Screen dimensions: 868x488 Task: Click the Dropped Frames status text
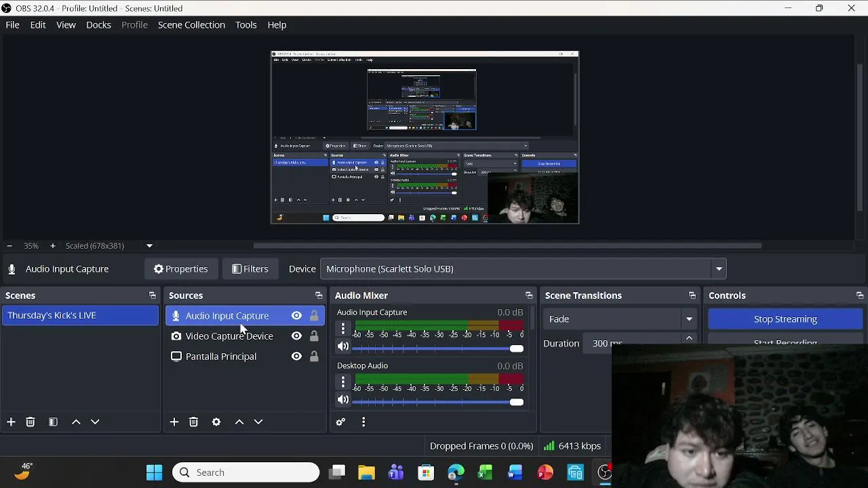click(481, 446)
